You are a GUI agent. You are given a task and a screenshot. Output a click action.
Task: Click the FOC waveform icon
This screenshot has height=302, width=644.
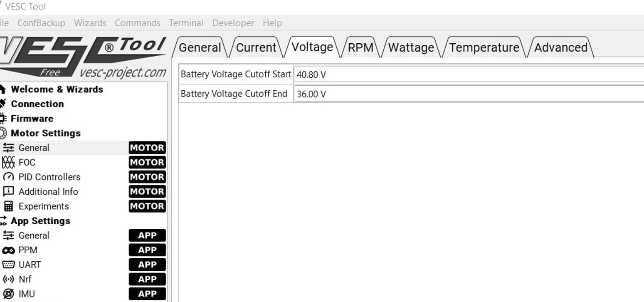[x=8, y=162]
